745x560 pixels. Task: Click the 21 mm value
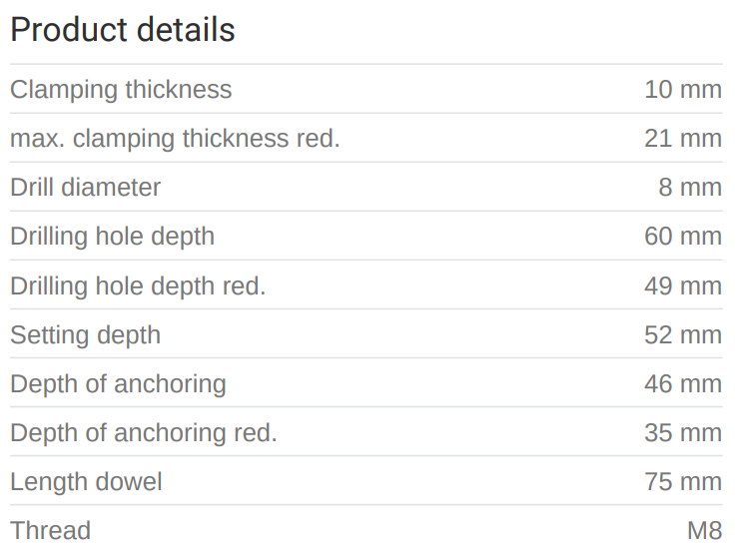683,138
